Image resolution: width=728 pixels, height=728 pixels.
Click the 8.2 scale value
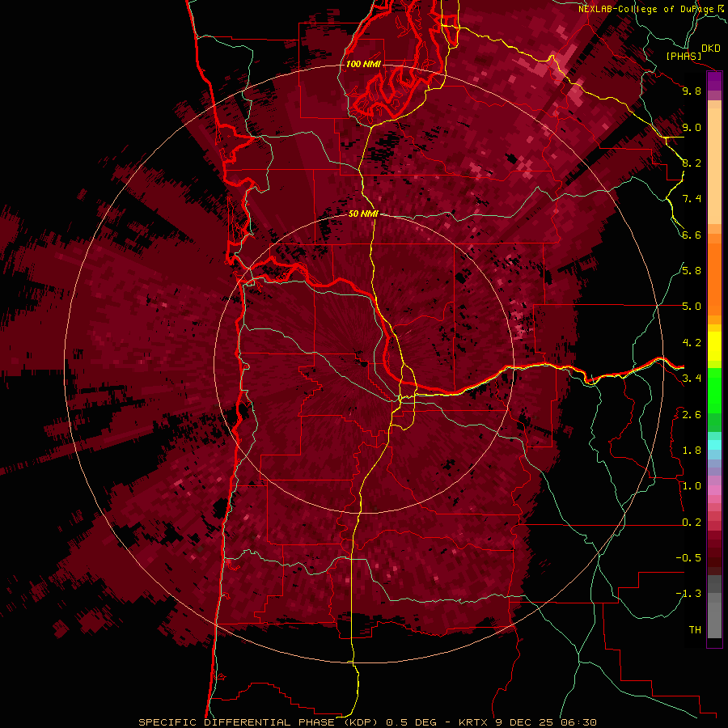point(692,163)
